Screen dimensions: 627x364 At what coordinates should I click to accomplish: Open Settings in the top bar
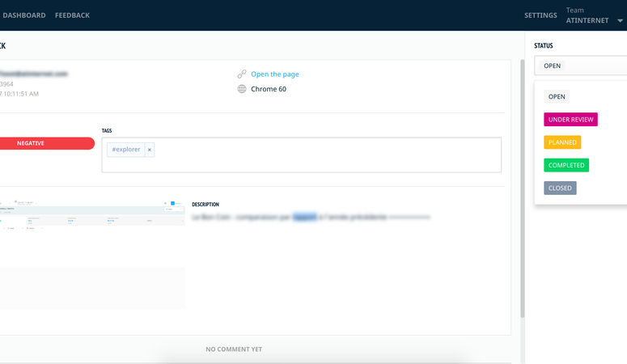coord(540,15)
